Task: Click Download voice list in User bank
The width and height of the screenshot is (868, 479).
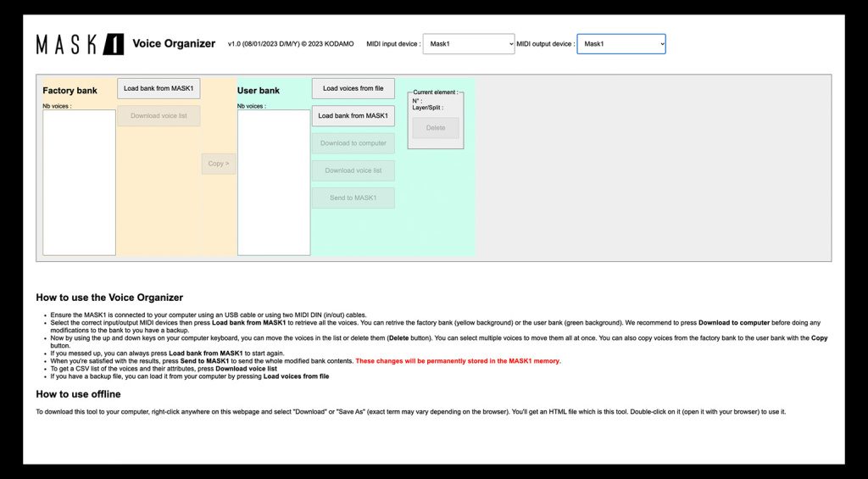Action: tap(353, 170)
